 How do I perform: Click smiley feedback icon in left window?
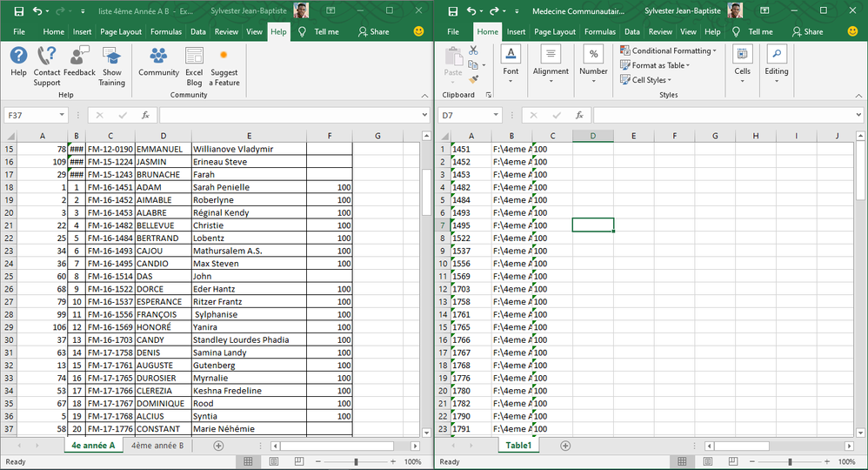coord(418,31)
